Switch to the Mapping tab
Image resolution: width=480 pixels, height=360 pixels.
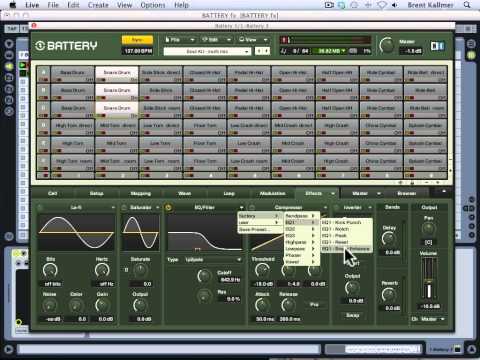click(x=141, y=193)
